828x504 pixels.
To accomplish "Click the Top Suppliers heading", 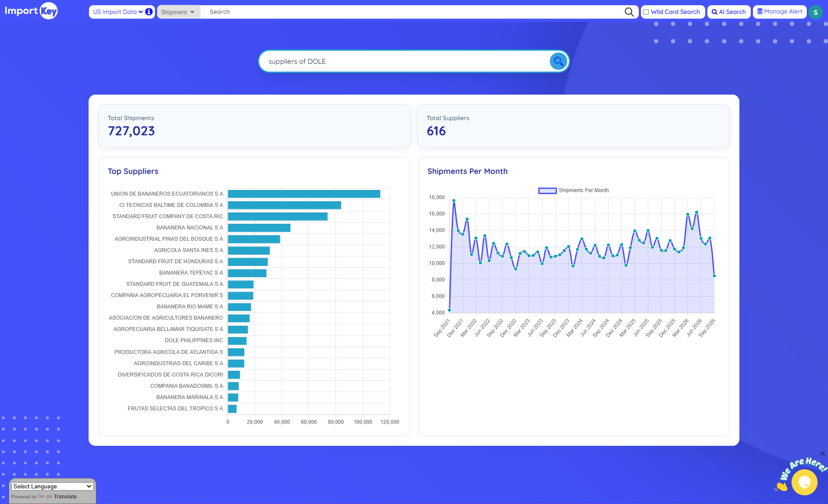I will (133, 171).
